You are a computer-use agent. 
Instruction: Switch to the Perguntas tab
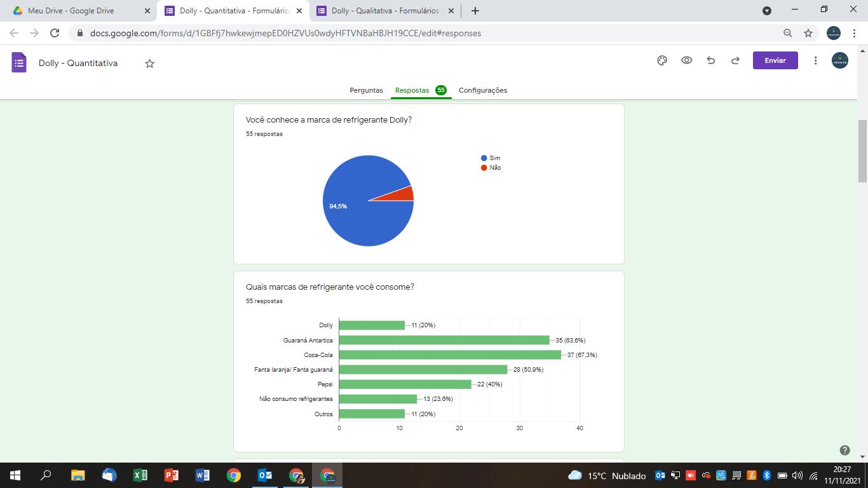click(x=366, y=90)
